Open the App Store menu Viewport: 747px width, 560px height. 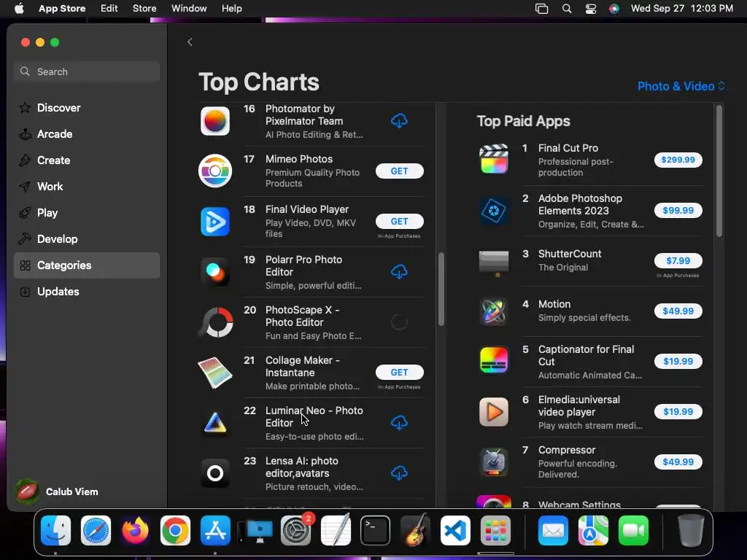(62, 9)
